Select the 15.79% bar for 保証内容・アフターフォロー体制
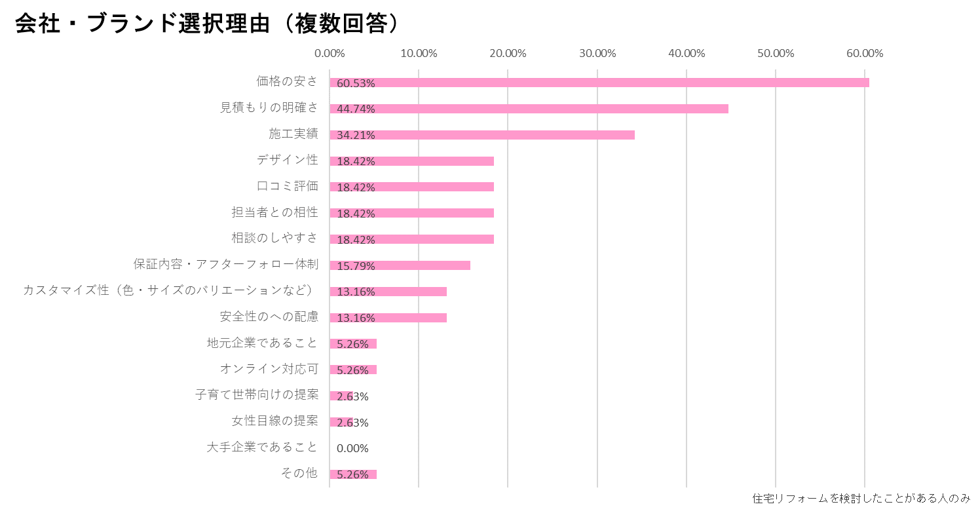Viewport: 980px width, 517px height. [400, 265]
